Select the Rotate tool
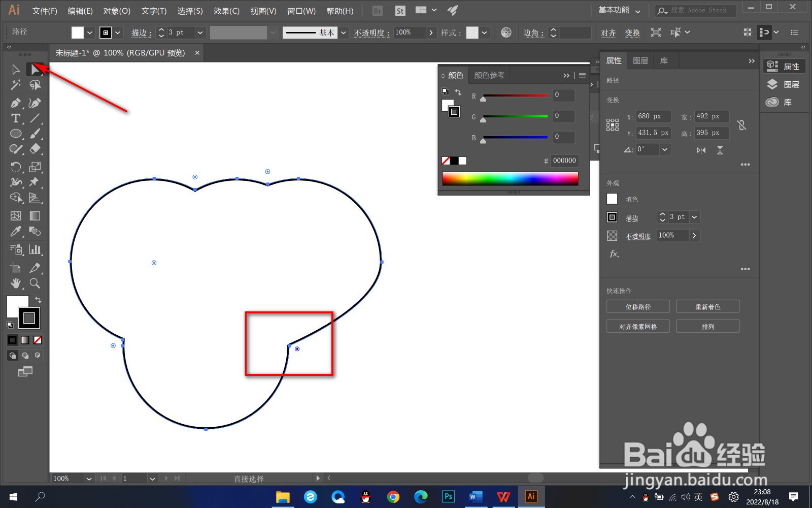The image size is (812, 508). point(16,167)
